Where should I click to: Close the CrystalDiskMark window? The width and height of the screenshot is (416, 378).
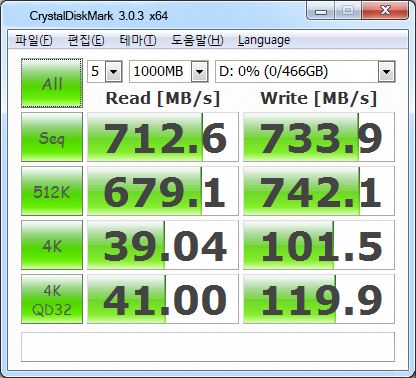click(385, 11)
